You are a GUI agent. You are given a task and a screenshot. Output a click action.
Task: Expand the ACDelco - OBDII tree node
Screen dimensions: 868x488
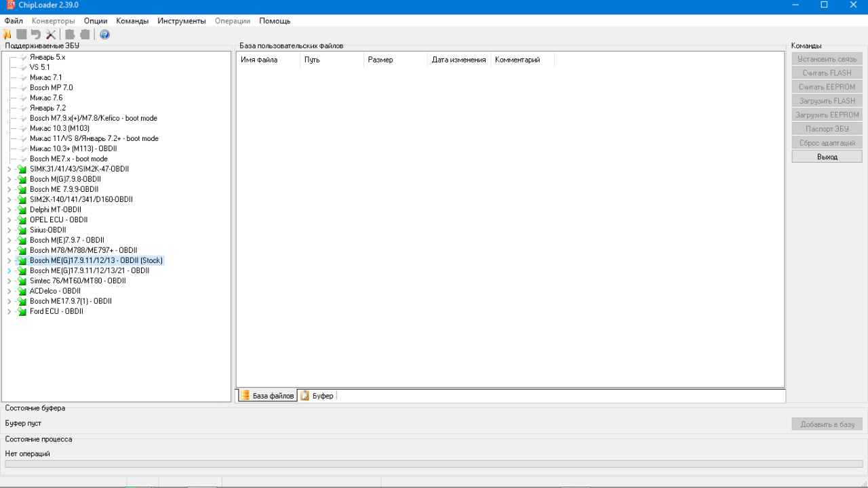click(9, 291)
